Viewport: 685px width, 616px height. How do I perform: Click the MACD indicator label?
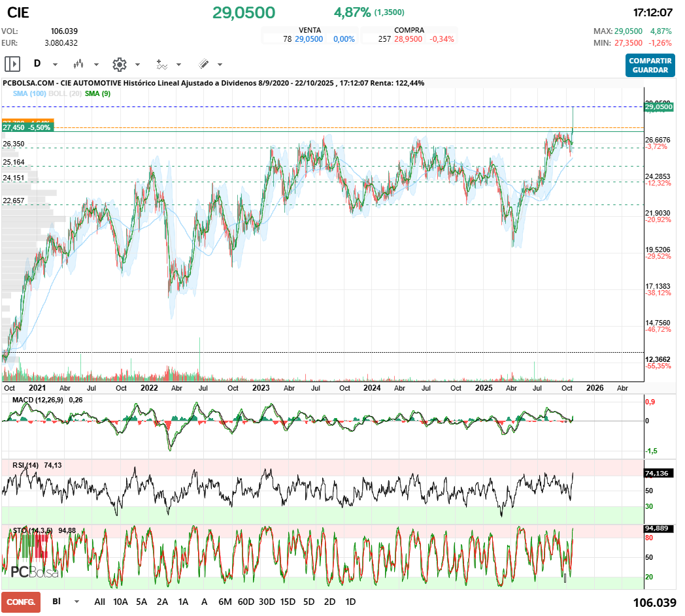click(36, 399)
